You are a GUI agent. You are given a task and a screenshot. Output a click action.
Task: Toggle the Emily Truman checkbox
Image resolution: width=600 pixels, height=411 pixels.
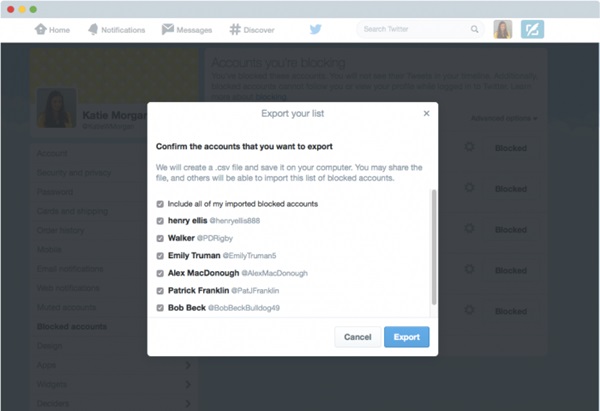pos(161,255)
